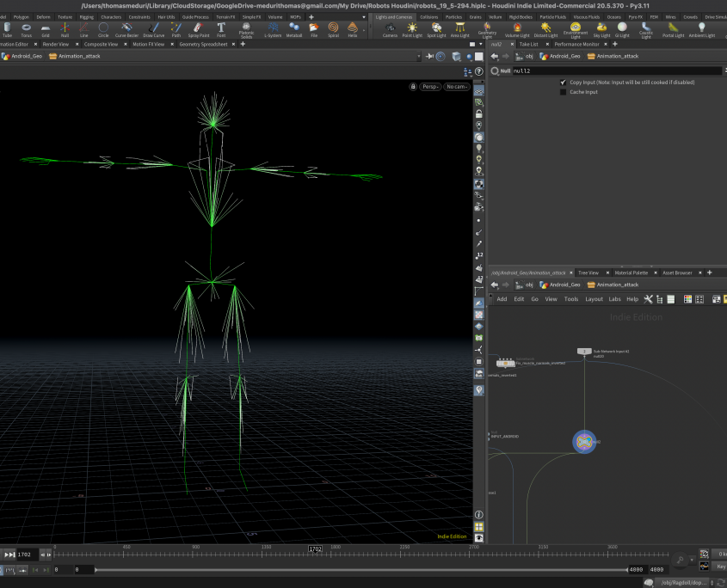Open the No cam camera dropdown
Screen dimensions: 727x588
pyautogui.click(x=456, y=87)
